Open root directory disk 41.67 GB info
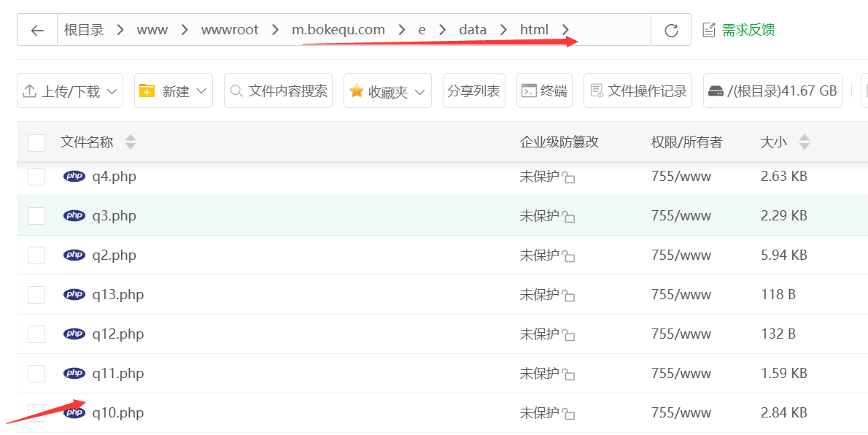Screen dimensions: 868x435 772,91
